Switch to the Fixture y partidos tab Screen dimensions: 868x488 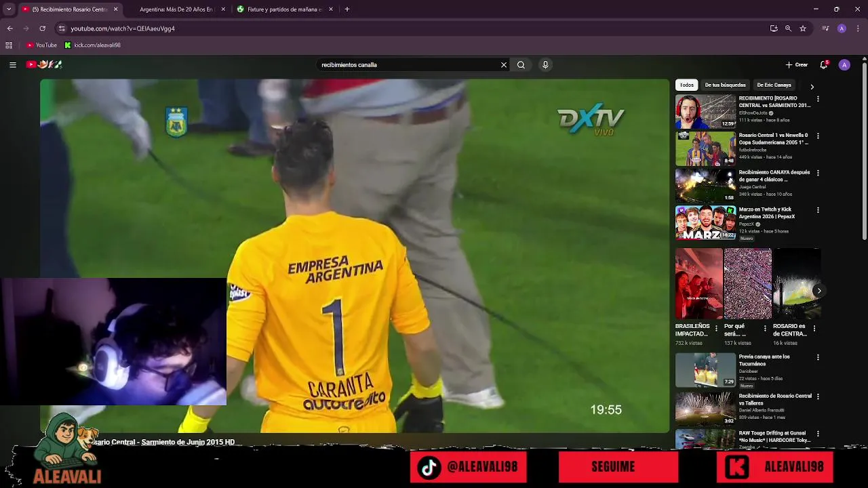(x=284, y=9)
